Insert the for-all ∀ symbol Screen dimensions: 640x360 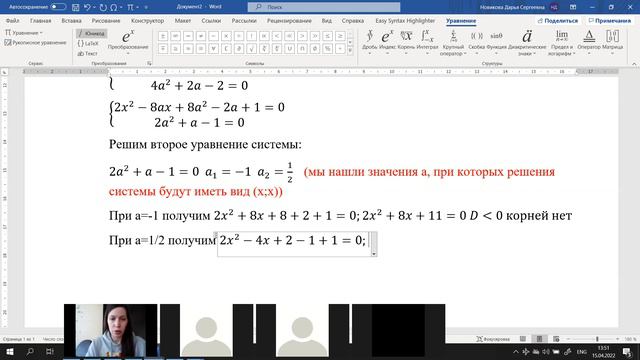click(213, 49)
